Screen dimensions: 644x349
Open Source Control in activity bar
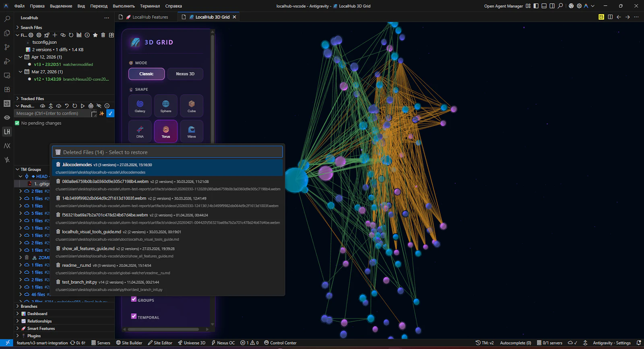pos(7,47)
